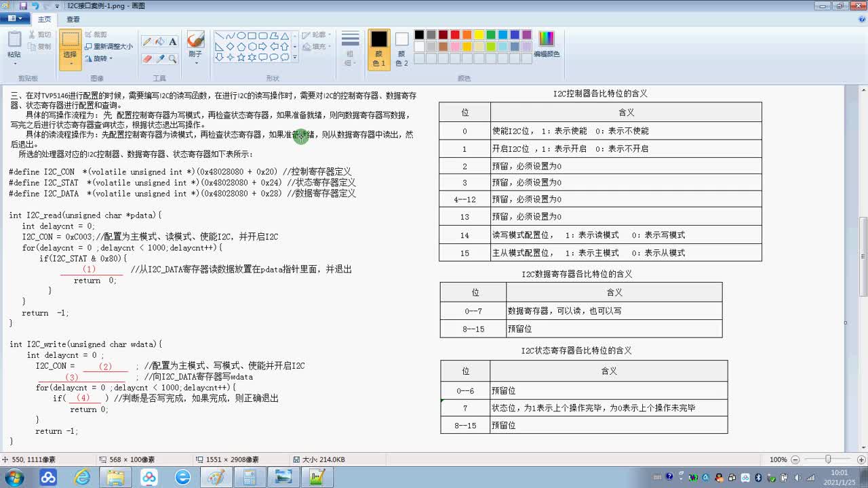This screenshot has height=488, width=868.
Task: Click the shapes gallery scroll down arrow
Action: click(294, 47)
